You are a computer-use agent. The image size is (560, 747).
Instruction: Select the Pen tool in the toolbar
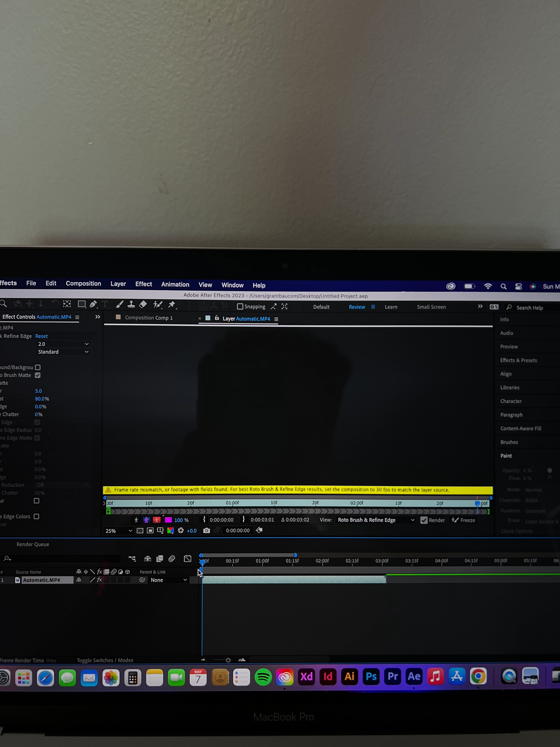[x=93, y=304]
